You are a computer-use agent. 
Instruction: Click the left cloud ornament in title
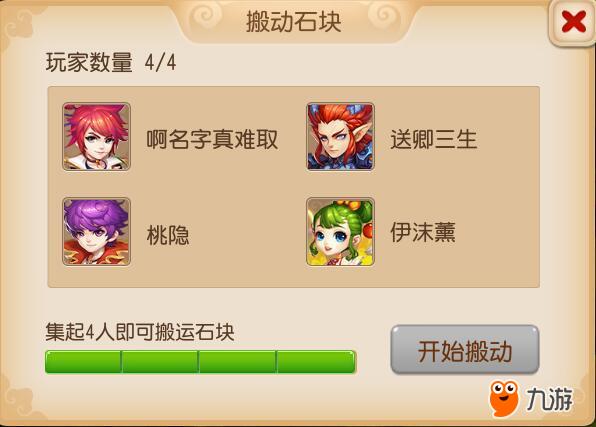tap(206, 16)
